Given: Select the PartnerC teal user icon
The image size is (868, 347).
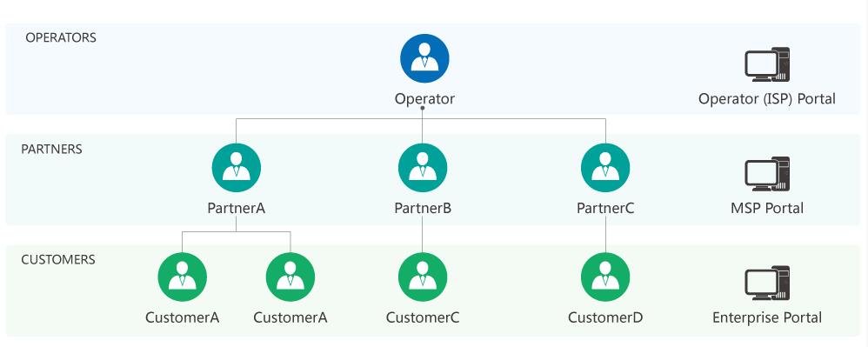Looking at the screenshot, I should (605, 168).
